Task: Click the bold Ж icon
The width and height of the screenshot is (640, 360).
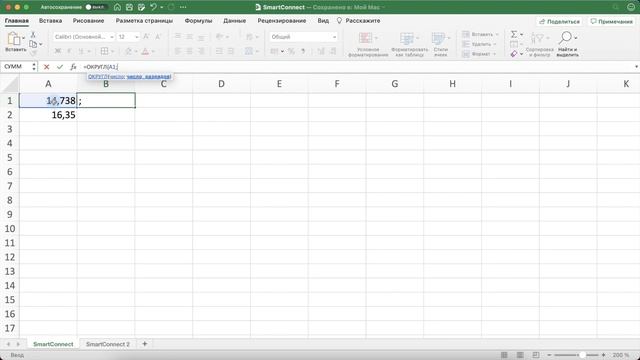Action: tap(58, 51)
